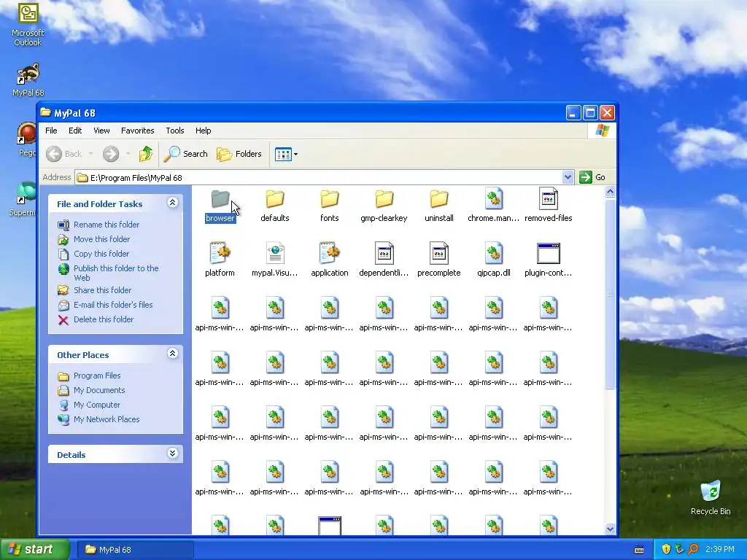
Task: Expand the Address bar dropdown
Action: pyautogui.click(x=568, y=177)
